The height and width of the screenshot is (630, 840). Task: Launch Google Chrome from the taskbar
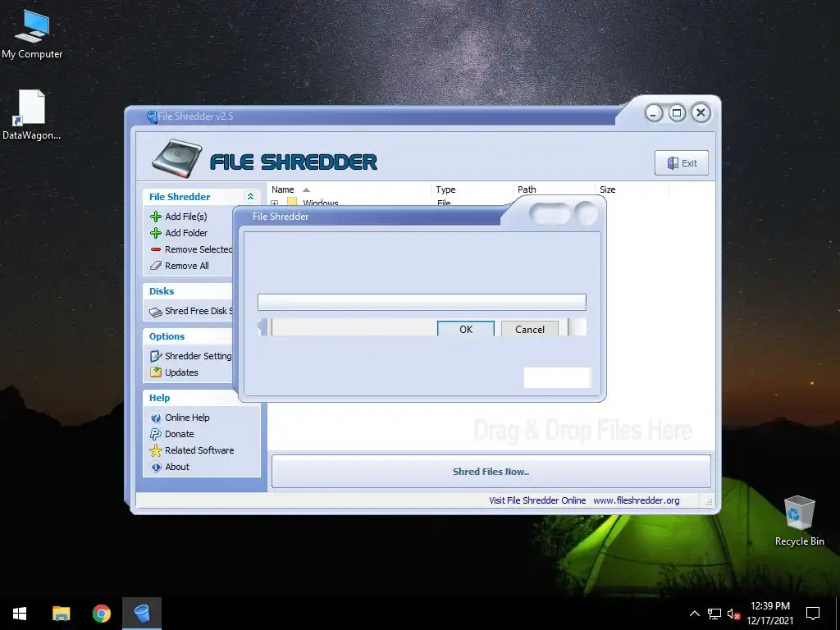101,614
